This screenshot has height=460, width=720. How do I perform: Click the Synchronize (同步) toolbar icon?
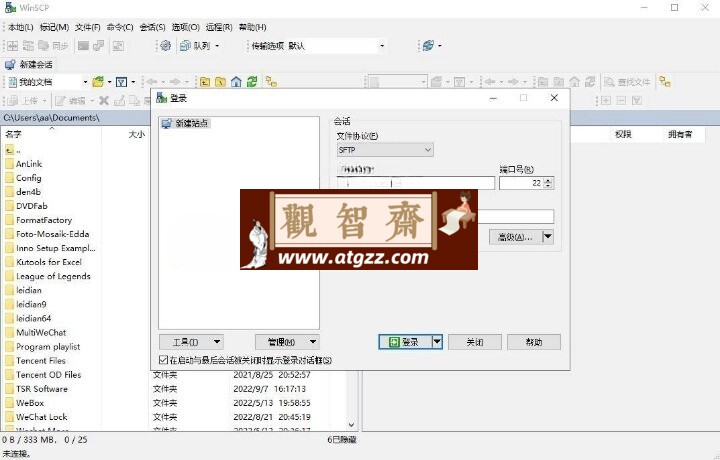(x=44, y=45)
